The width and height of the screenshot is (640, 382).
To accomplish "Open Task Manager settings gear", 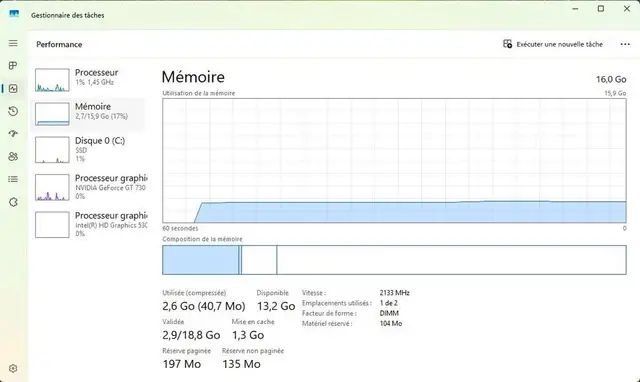I will (13, 369).
